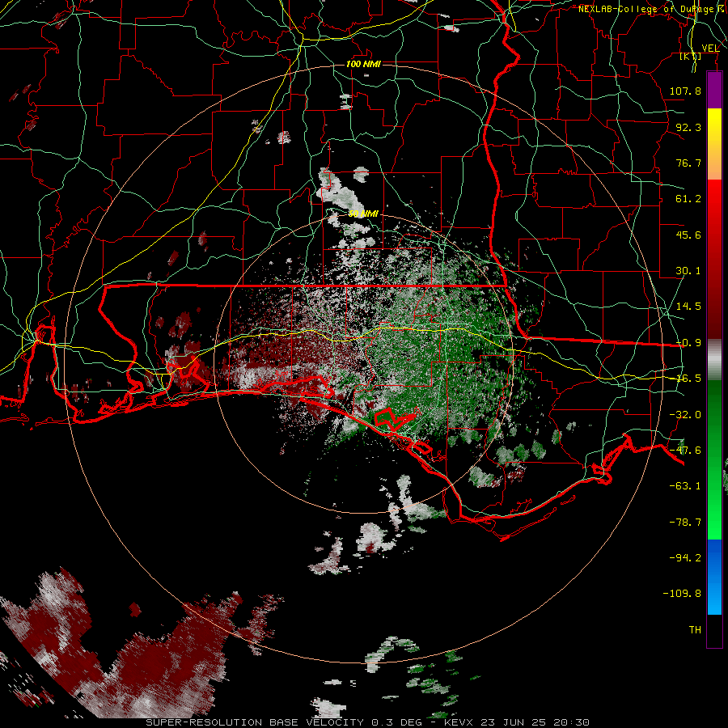Click the 107.8 value on velocity scale

685,91
